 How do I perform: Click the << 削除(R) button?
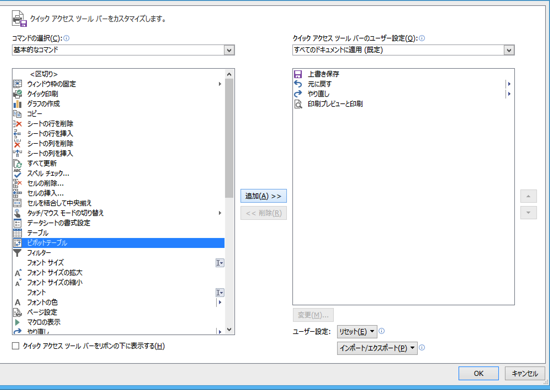(x=263, y=213)
